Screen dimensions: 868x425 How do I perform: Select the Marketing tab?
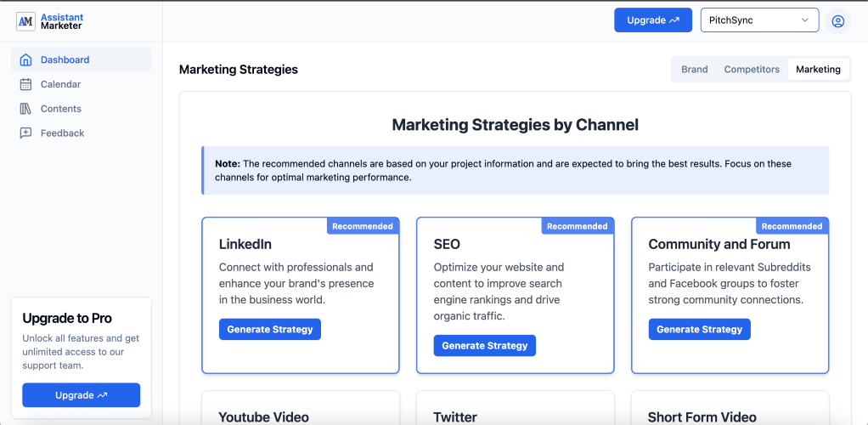(x=818, y=69)
